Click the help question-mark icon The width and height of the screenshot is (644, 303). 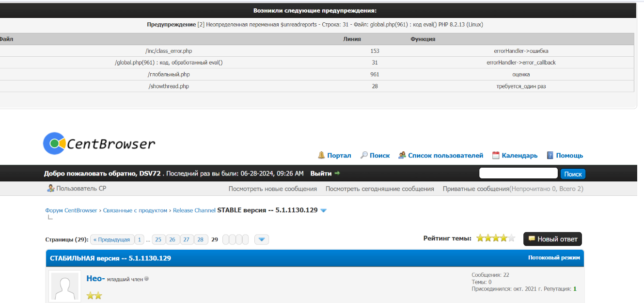point(550,155)
